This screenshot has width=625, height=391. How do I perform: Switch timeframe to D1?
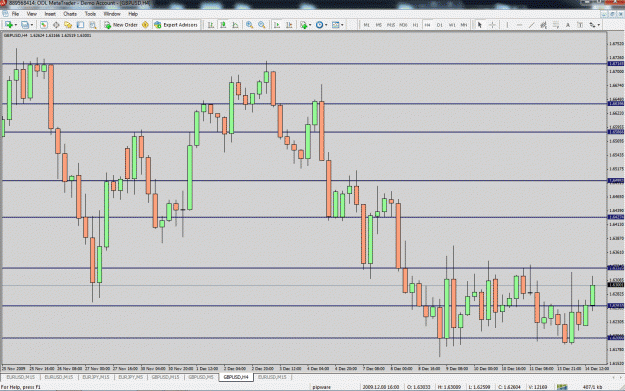pyautogui.click(x=440, y=25)
